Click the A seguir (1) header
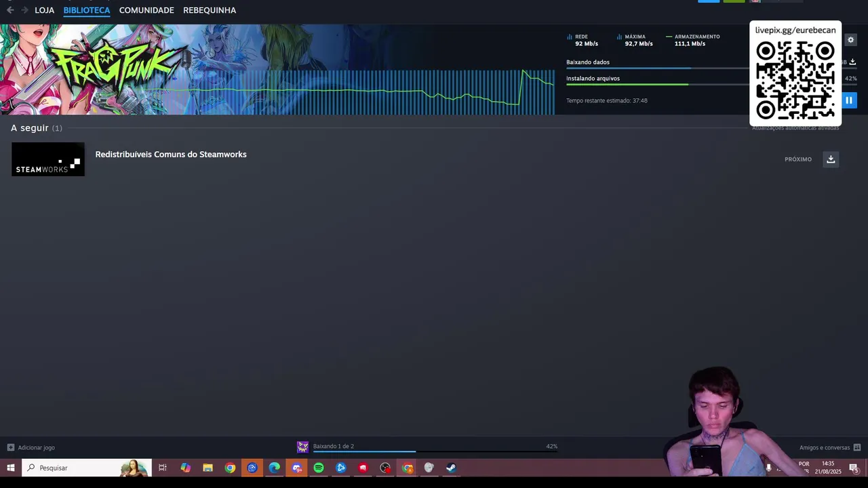The height and width of the screenshot is (488, 868). (x=37, y=128)
